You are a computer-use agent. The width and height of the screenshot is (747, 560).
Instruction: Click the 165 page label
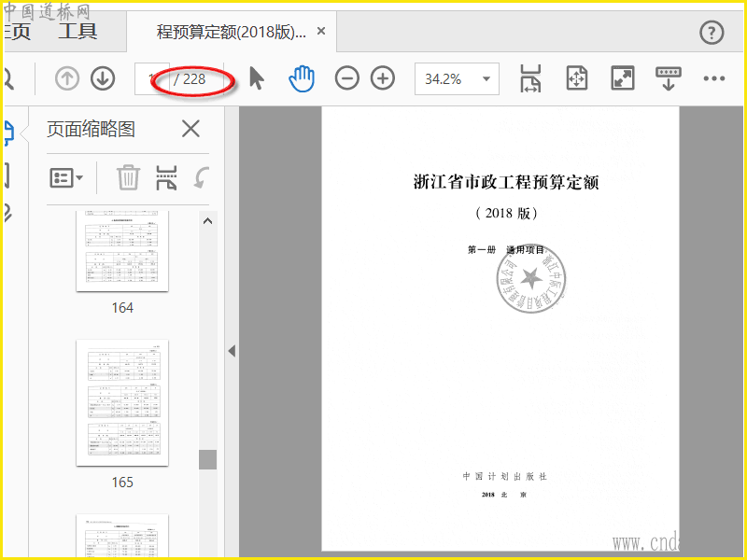click(x=122, y=482)
